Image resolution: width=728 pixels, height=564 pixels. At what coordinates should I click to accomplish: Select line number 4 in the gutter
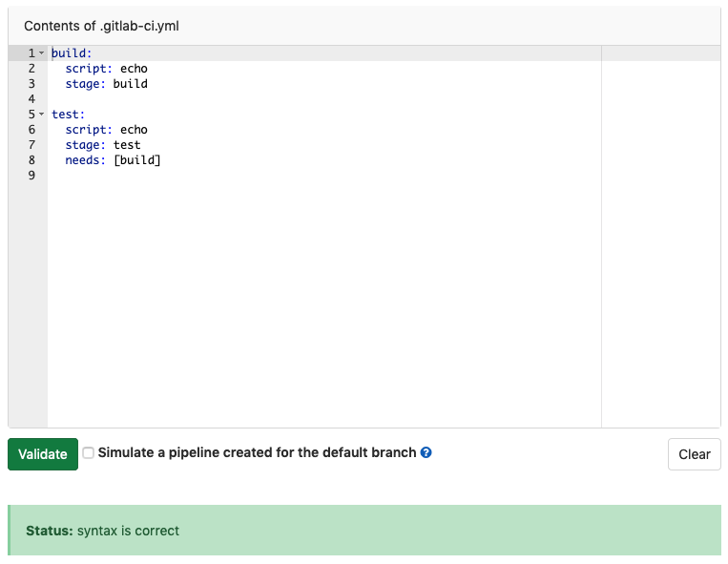point(31,99)
